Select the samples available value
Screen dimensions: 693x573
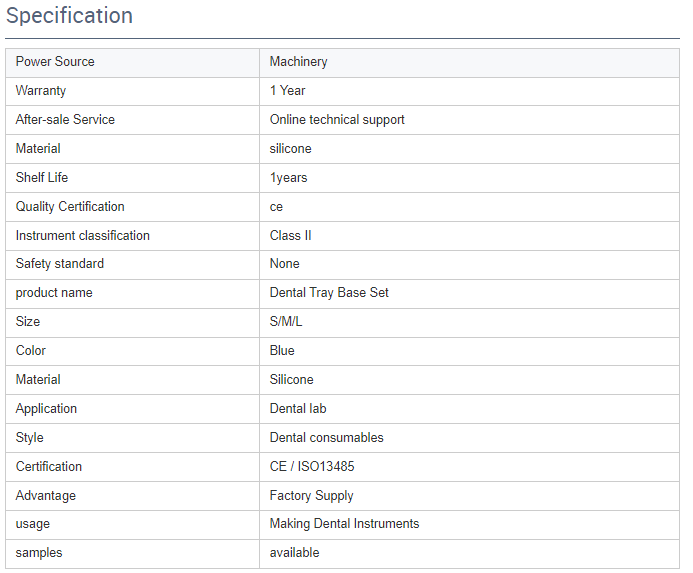tap(294, 553)
